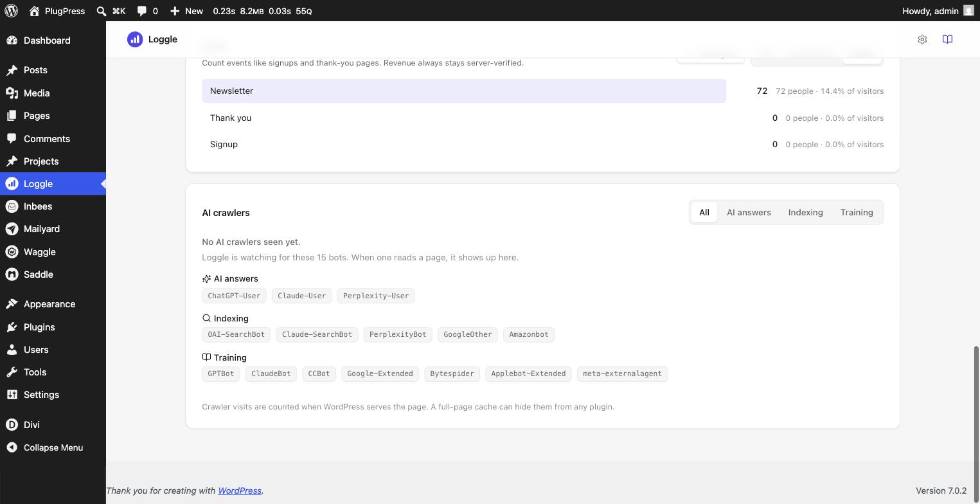Switch AI crawlers filter to All
980x504 pixels.
(704, 212)
